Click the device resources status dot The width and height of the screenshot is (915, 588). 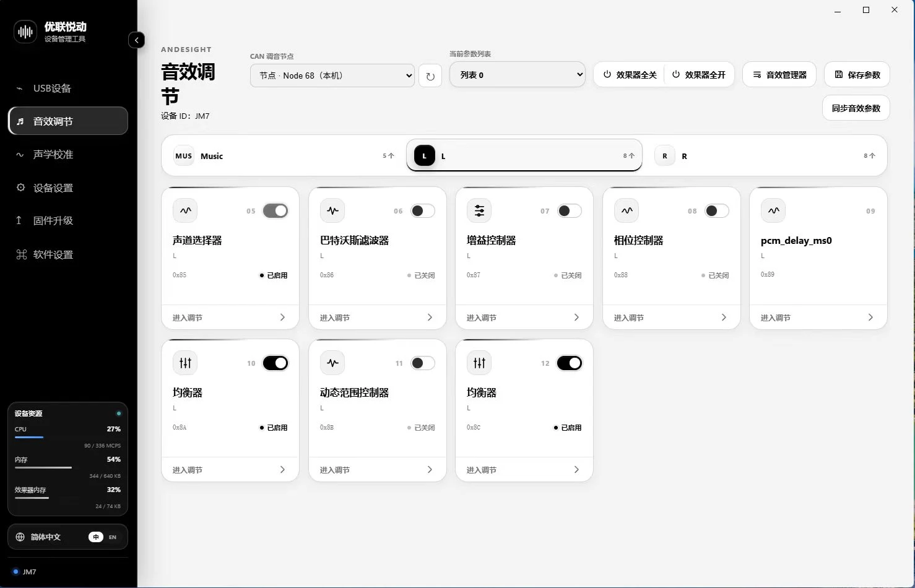pyautogui.click(x=119, y=413)
